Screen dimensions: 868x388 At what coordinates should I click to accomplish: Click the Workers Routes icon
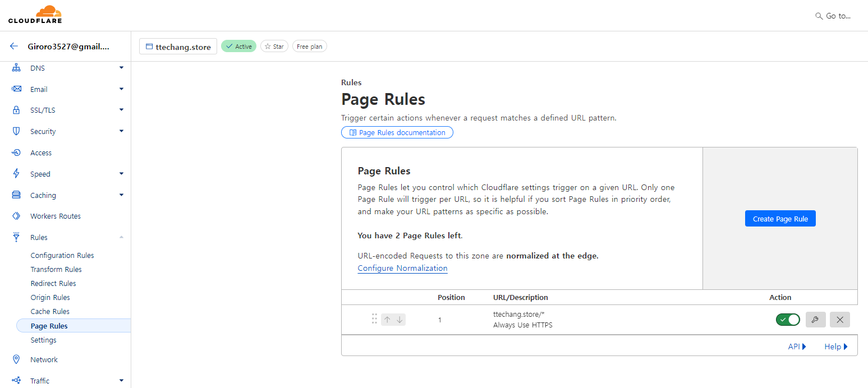click(x=16, y=216)
